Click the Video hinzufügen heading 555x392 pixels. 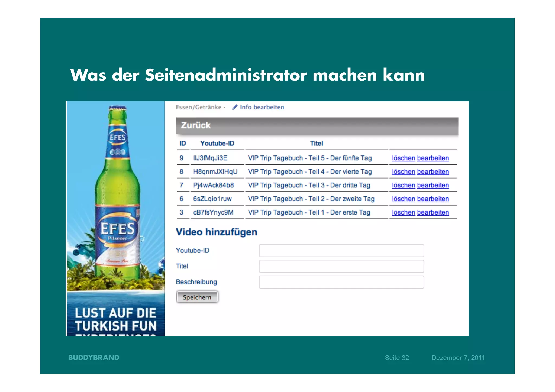216,232
